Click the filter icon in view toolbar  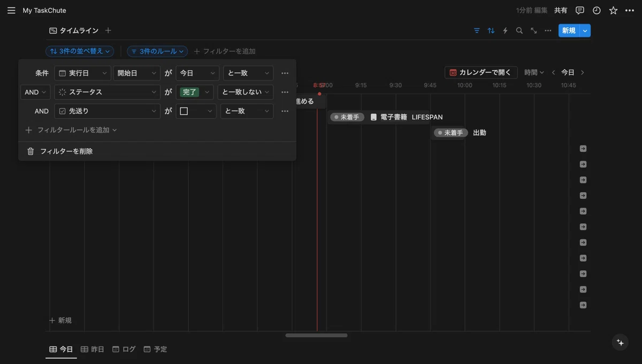click(x=477, y=30)
